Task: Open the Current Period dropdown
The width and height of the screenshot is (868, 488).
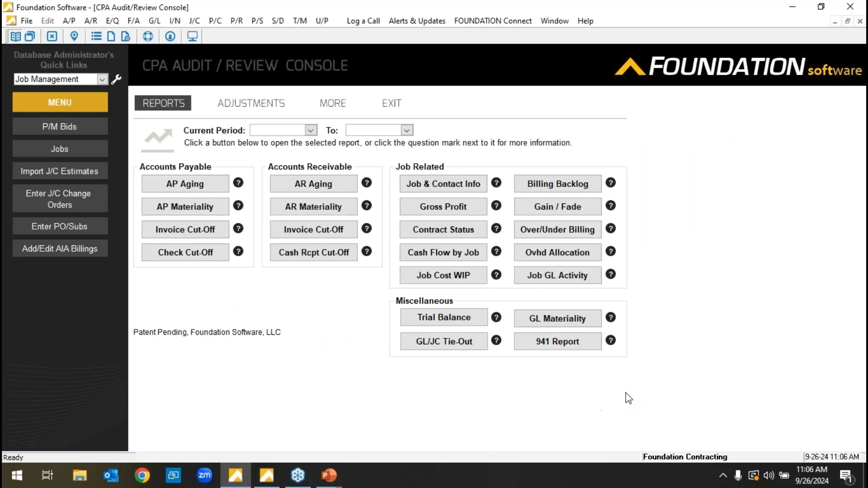Action: (311, 130)
